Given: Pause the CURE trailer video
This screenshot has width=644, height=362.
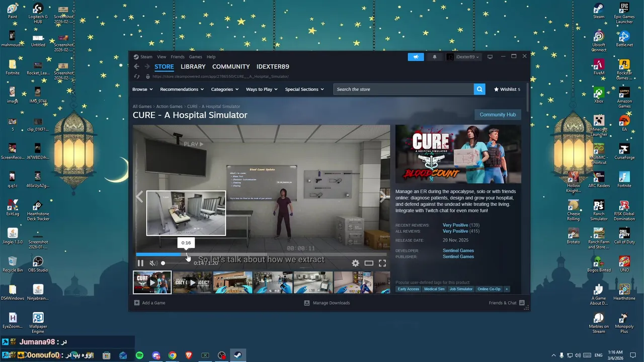Looking at the screenshot, I should click(140, 263).
